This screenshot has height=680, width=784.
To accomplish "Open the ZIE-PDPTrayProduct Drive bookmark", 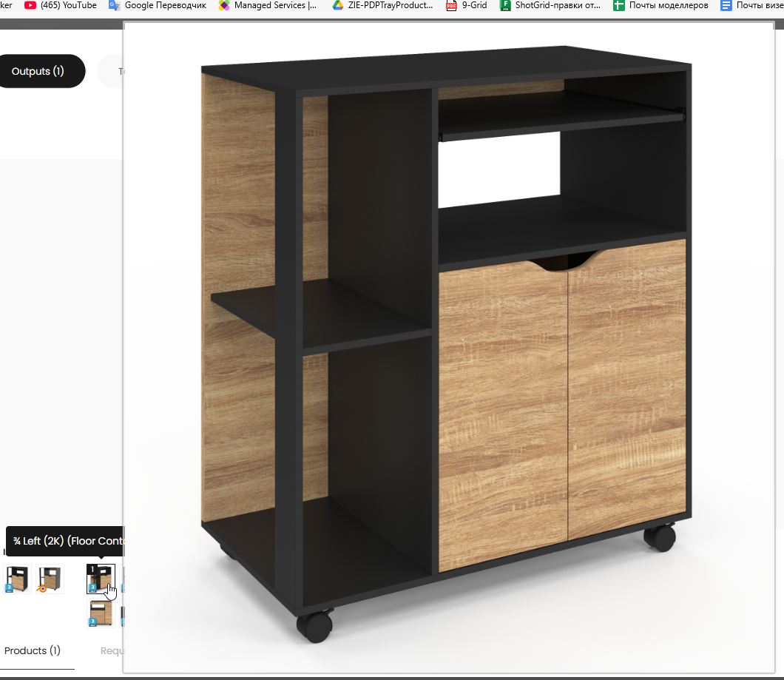I will pyautogui.click(x=383, y=5).
